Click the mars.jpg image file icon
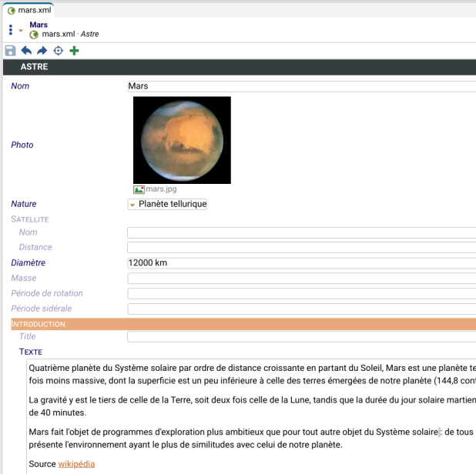476x474 pixels. pos(139,189)
